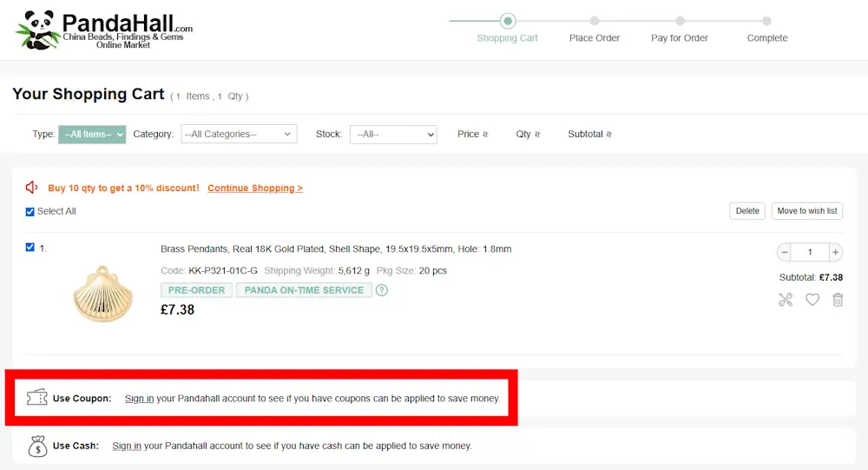Click the quantity input field

click(810, 252)
